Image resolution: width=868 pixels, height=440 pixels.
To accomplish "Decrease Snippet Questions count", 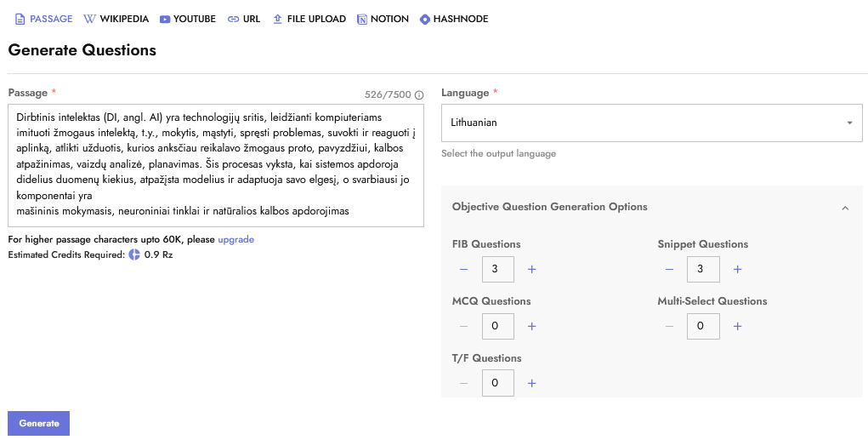I will click(669, 270).
